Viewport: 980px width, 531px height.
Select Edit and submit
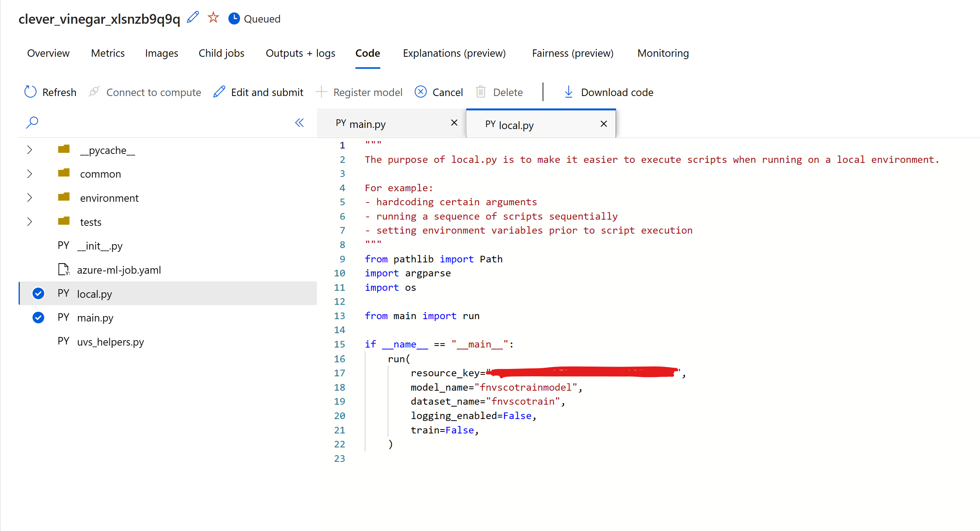[x=258, y=92]
